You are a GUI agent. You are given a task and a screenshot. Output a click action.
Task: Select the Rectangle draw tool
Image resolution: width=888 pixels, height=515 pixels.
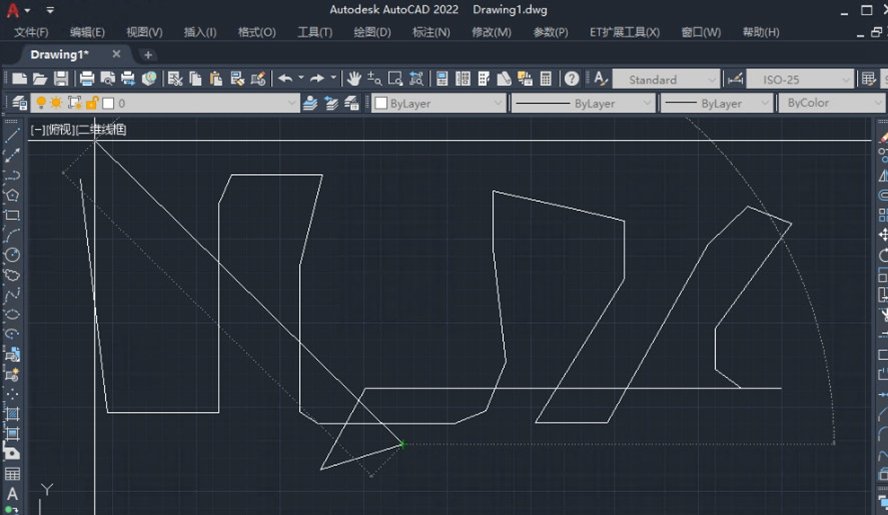point(12,215)
